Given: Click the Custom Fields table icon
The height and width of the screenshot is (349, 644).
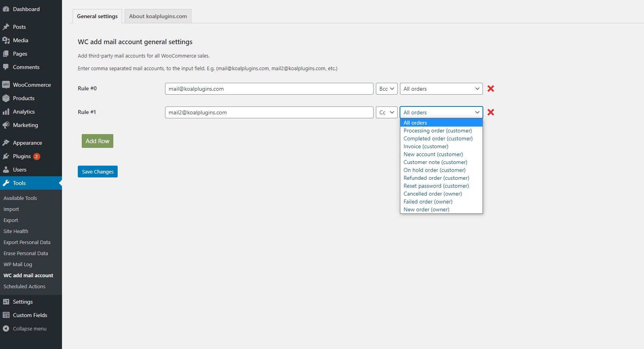Looking at the screenshot, I should (x=6, y=315).
